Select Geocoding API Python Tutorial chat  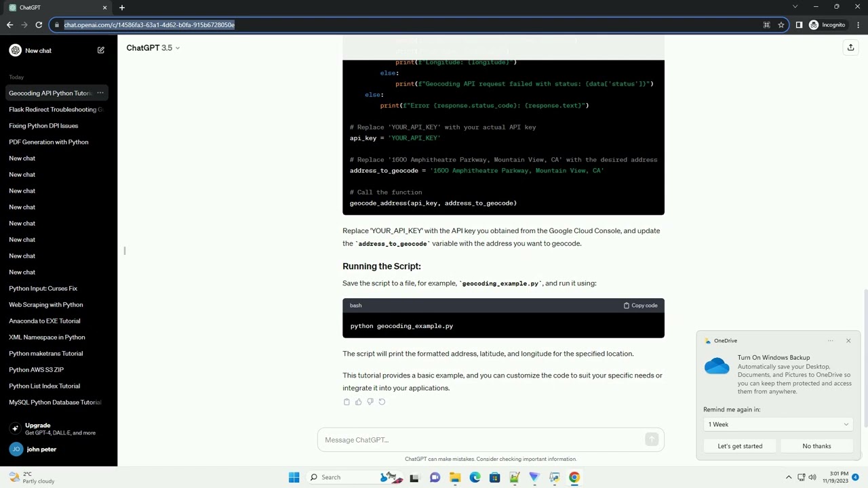[50, 93]
